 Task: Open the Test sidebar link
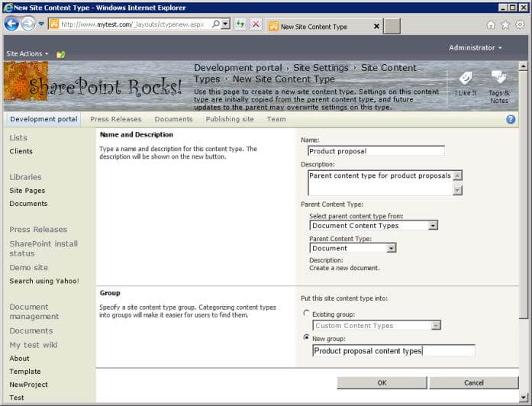(x=17, y=398)
